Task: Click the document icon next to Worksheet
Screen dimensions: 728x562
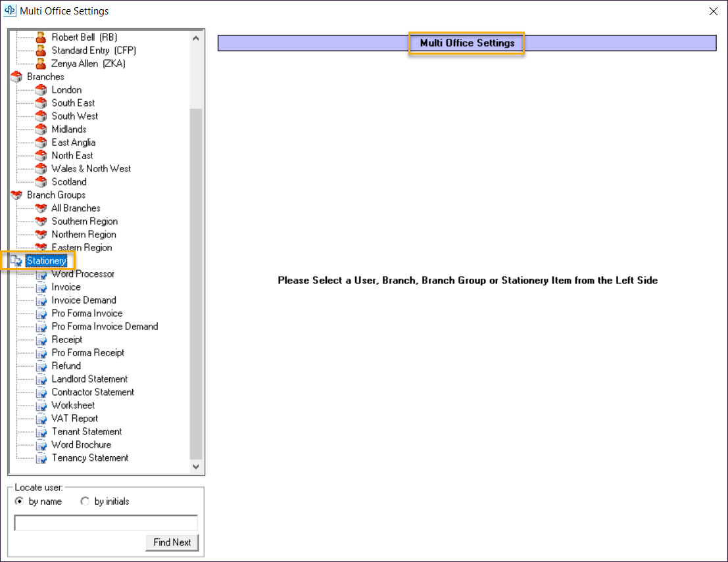Action: pyautogui.click(x=41, y=406)
